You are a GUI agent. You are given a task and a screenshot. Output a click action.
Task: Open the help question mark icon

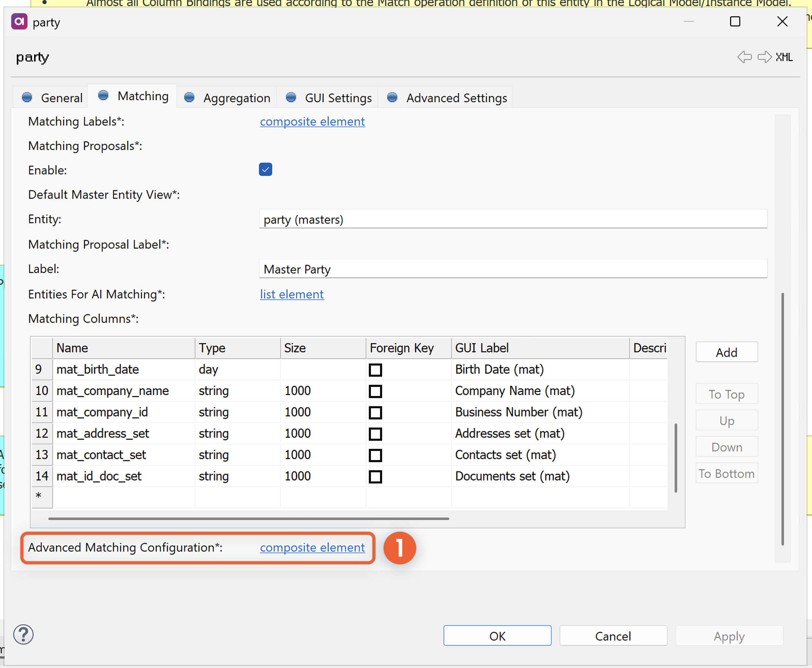tap(23, 634)
